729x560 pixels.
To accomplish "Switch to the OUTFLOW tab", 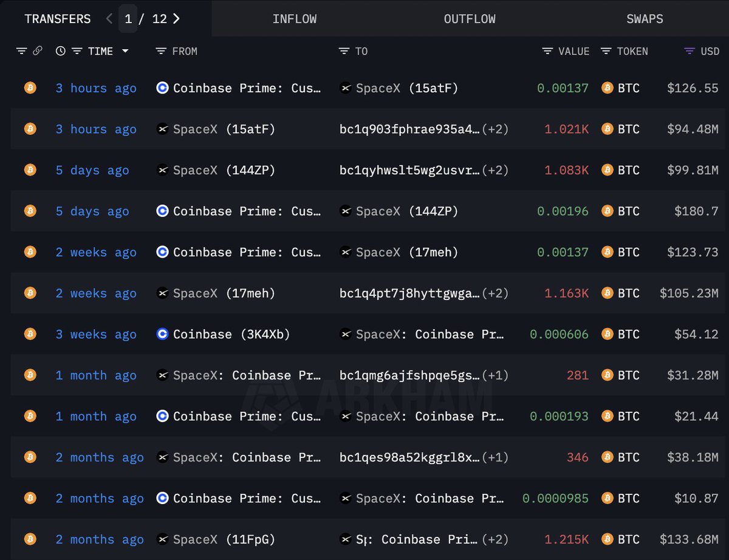I will click(x=470, y=19).
